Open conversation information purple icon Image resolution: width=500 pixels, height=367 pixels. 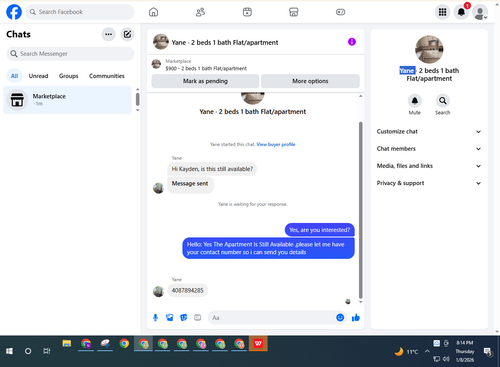[352, 42]
